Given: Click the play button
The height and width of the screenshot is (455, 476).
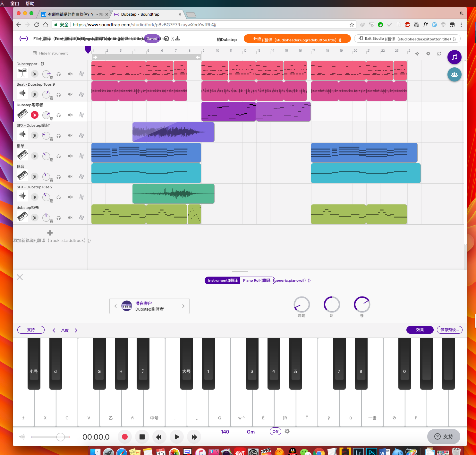Looking at the screenshot, I should point(177,437).
